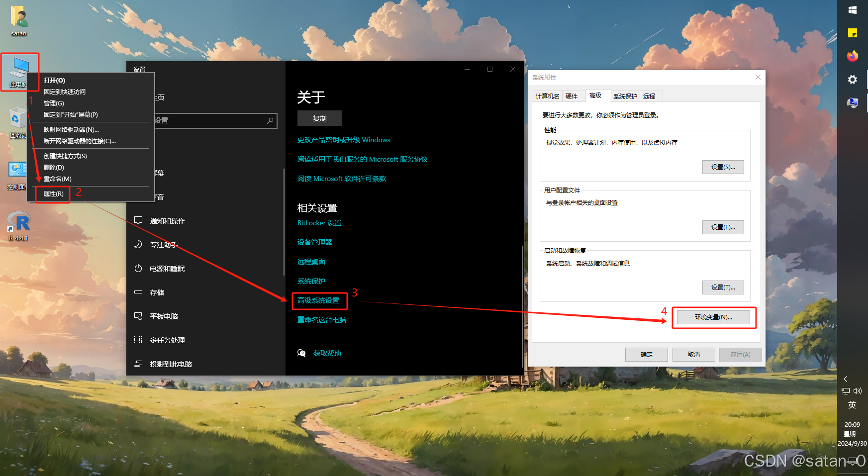Open the Settings gear icon on the taskbar
The image size is (868, 476).
(x=853, y=80)
